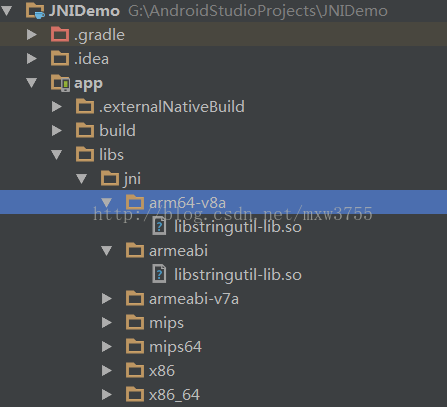Click the armeabi-v7a folder icon
The width and height of the screenshot is (447, 407).
135,298
